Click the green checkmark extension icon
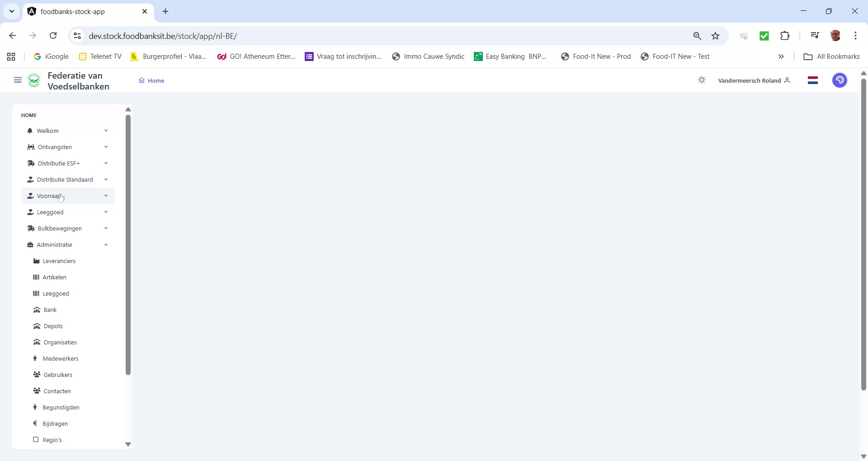 click(764, 35)
